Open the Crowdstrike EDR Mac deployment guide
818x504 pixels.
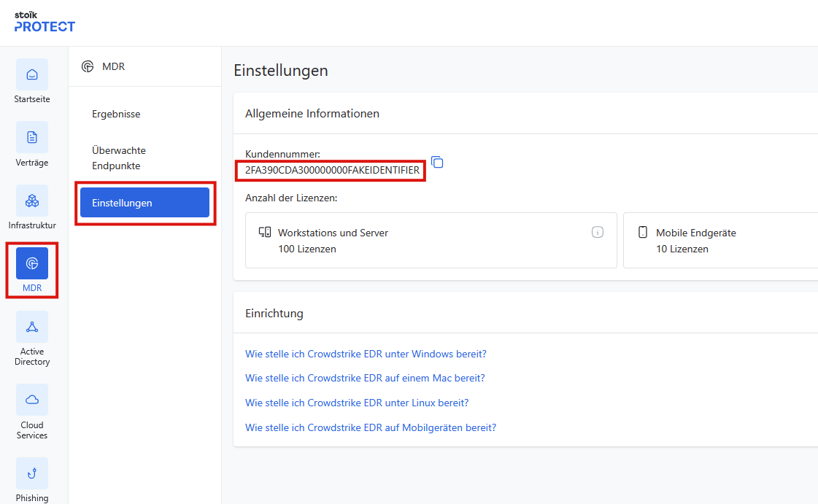(x=365, y=378)
